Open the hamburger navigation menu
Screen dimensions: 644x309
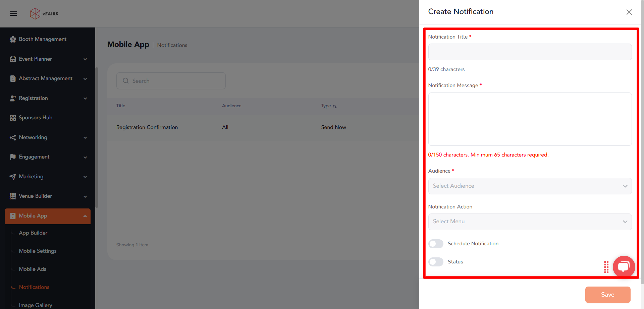pyautogui.click(x=13, y=13)
